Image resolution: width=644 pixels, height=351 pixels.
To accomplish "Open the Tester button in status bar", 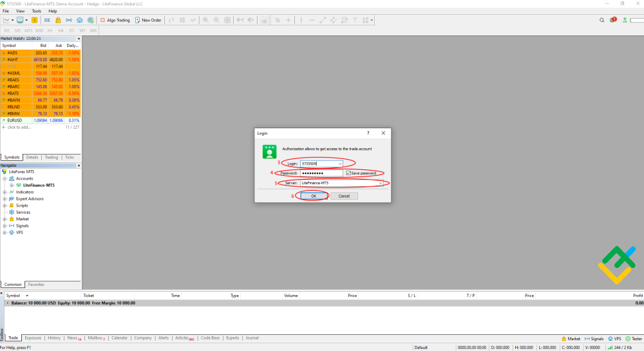I will tap(634, 339).
